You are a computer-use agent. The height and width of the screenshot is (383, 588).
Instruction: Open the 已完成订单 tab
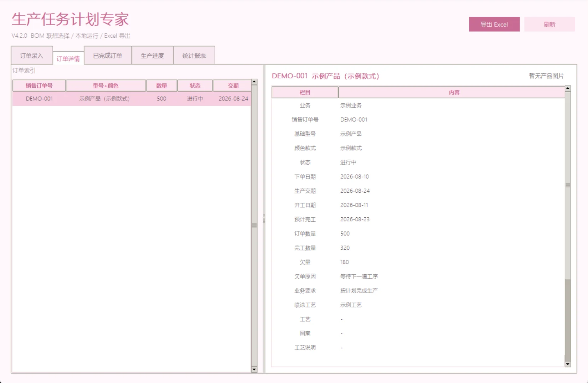pos(108,56)
